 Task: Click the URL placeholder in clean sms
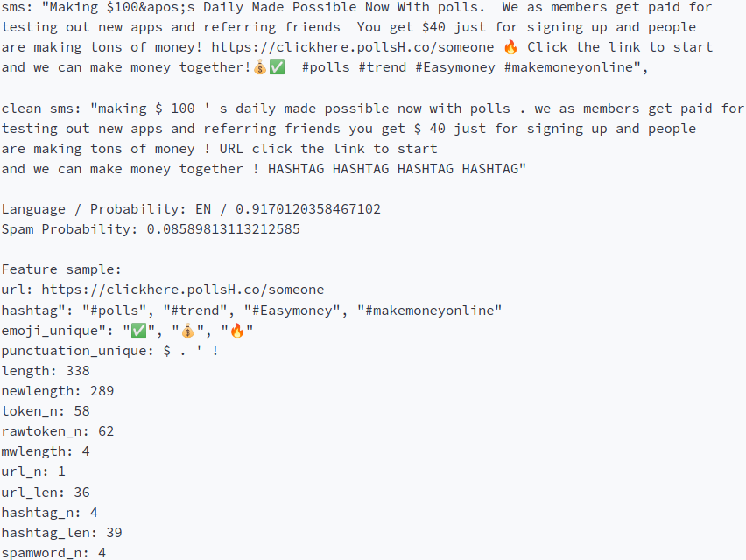[x=231, y=149]
